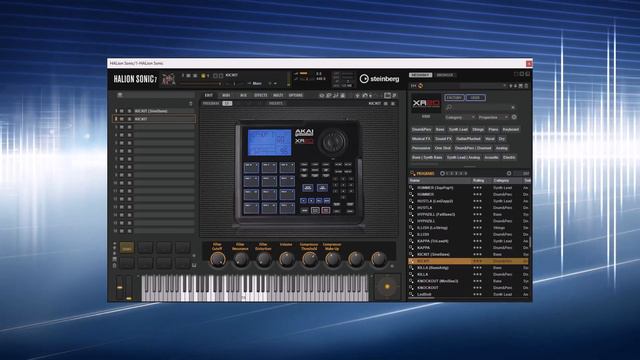This screenshot has height=360, width=640.
Task: Select the KNOCKOUT Drum&Perc result row
Action: 468,288
